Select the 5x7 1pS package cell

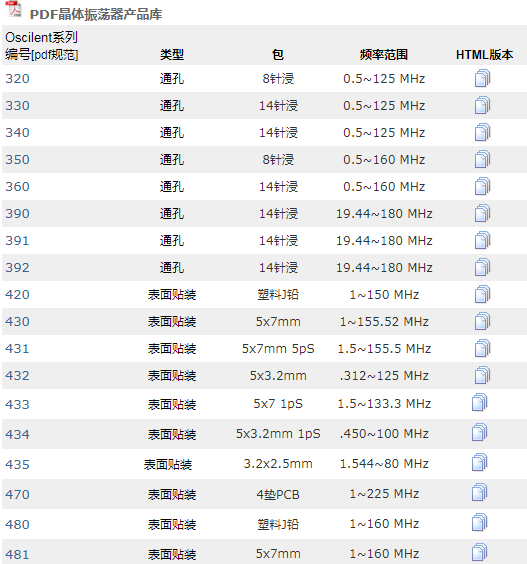tap(278, 403)
